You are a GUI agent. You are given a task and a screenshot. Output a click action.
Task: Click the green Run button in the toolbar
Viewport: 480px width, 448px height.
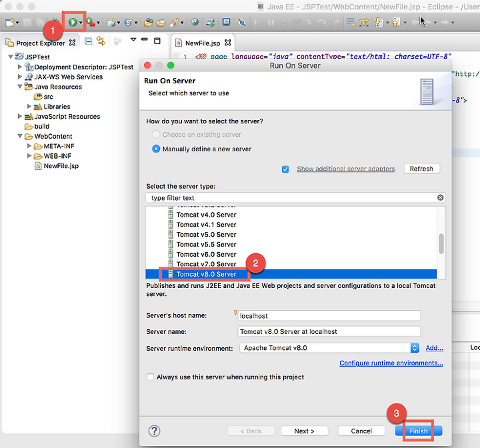click(x=73, y=22)
